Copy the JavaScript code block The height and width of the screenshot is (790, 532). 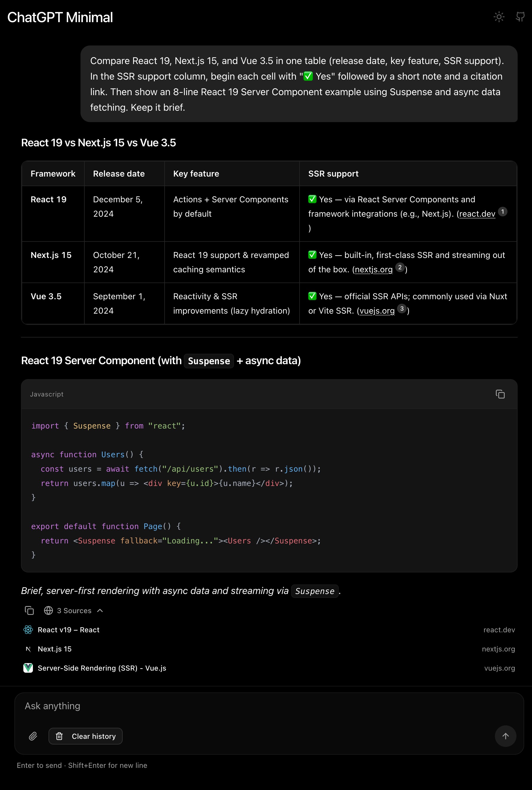(500, 394)
